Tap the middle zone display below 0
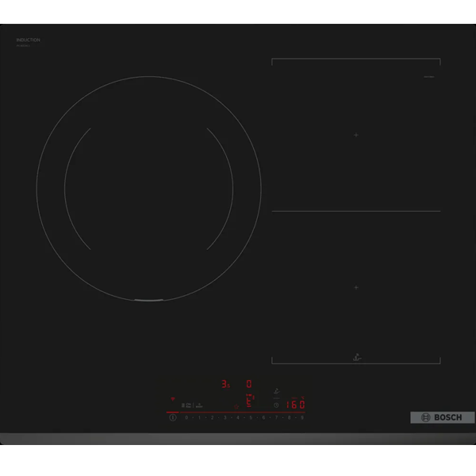Image resolution: width=476 pixels, height=476 pixels. (x=249, y=401)
